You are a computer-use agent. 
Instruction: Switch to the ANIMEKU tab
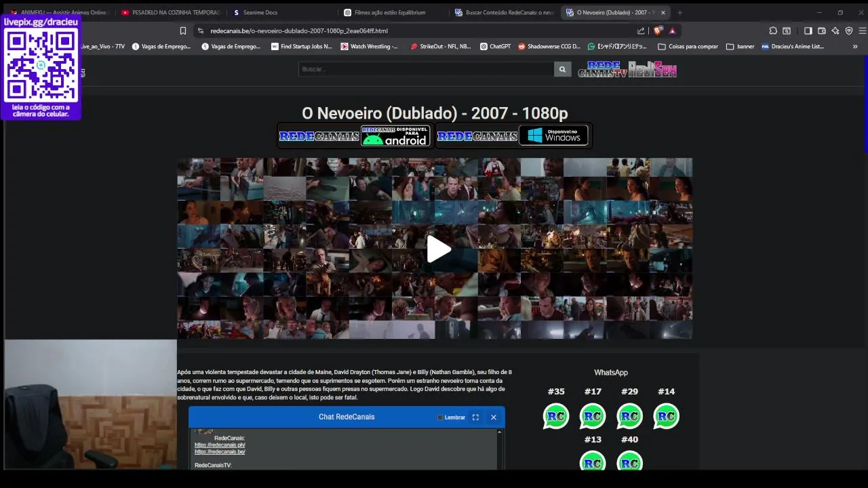tap(61, 12)
